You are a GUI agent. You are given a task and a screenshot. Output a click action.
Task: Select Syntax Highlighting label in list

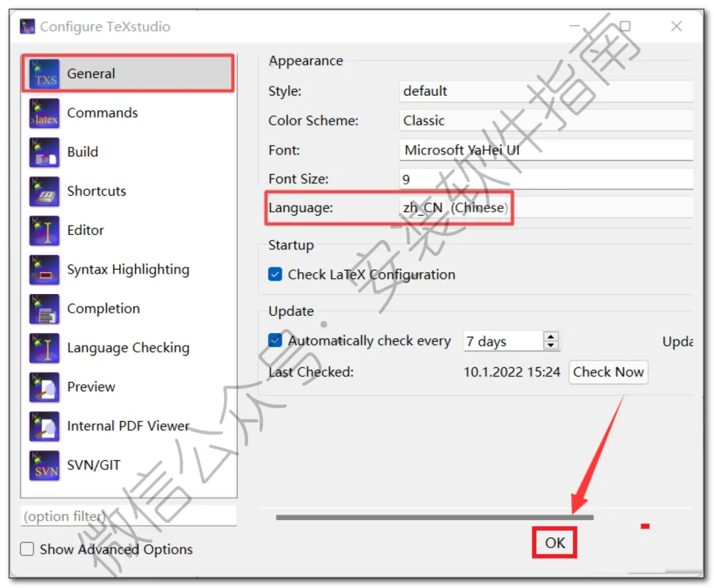[128, 270]
